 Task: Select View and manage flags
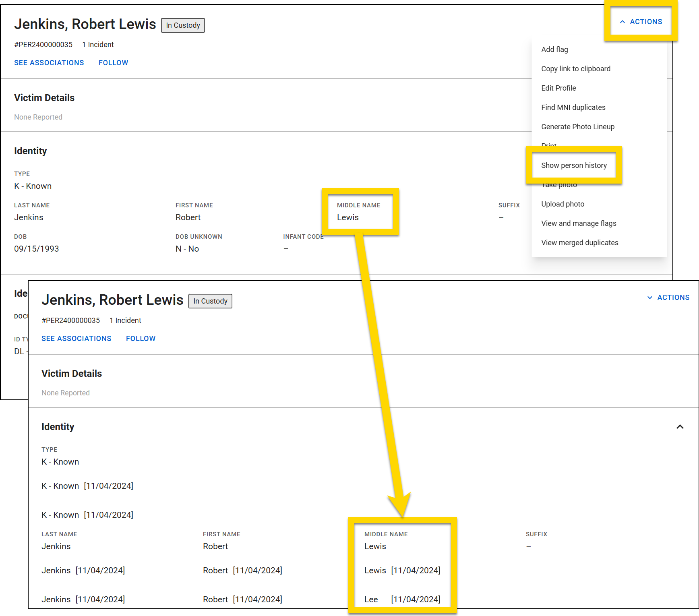click(579, 223)
